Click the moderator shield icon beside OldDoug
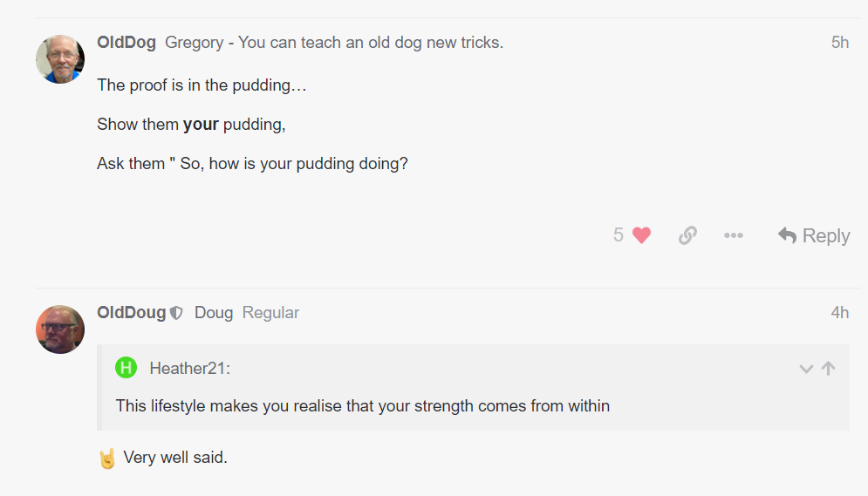The image size is (868, 496). tap(176, 313)
